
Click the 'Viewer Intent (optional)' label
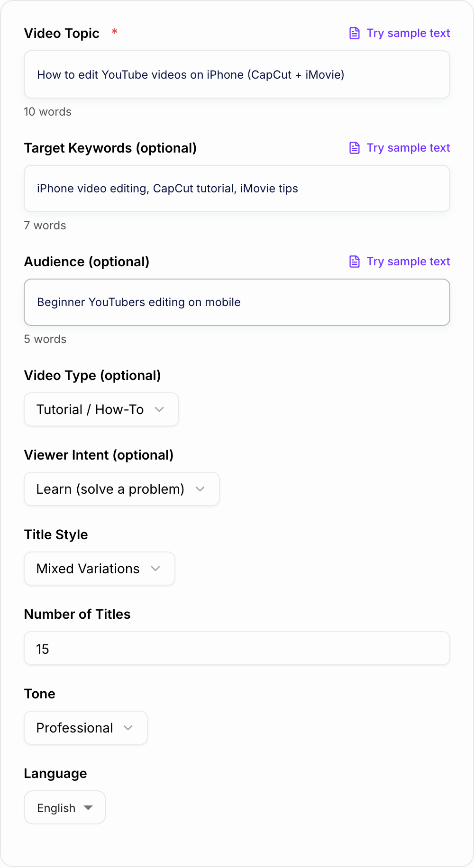(x=99, y=455)
